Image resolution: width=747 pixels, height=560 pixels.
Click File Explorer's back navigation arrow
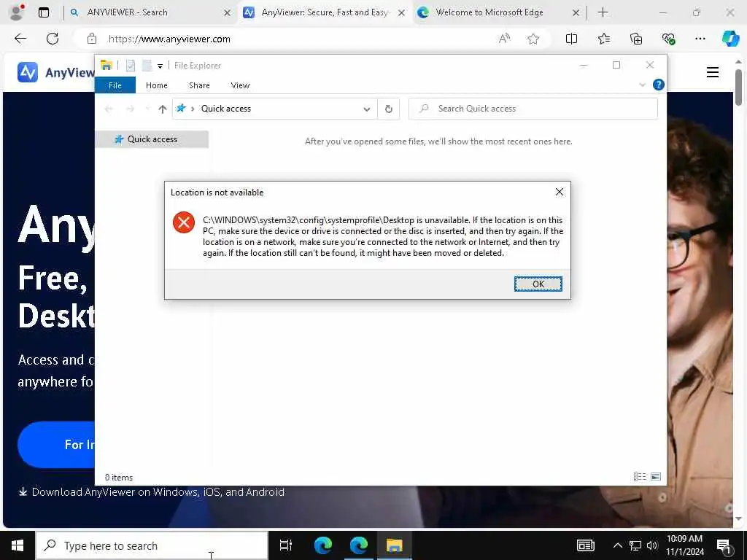tap(109, 109)
